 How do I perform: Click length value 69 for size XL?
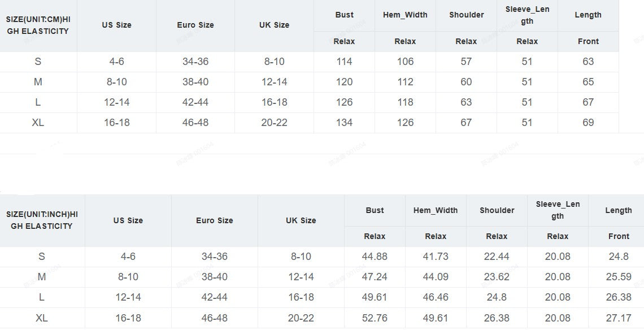point(588,123)
